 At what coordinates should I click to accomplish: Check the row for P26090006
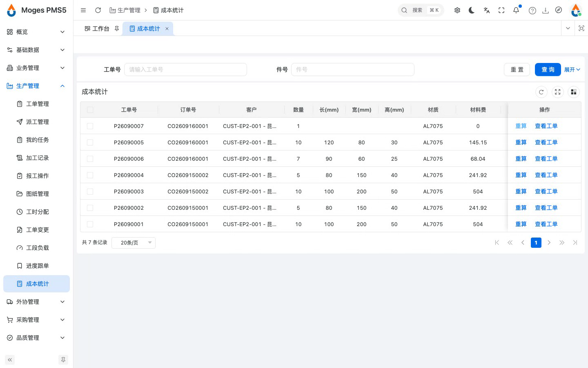[90, 159]
